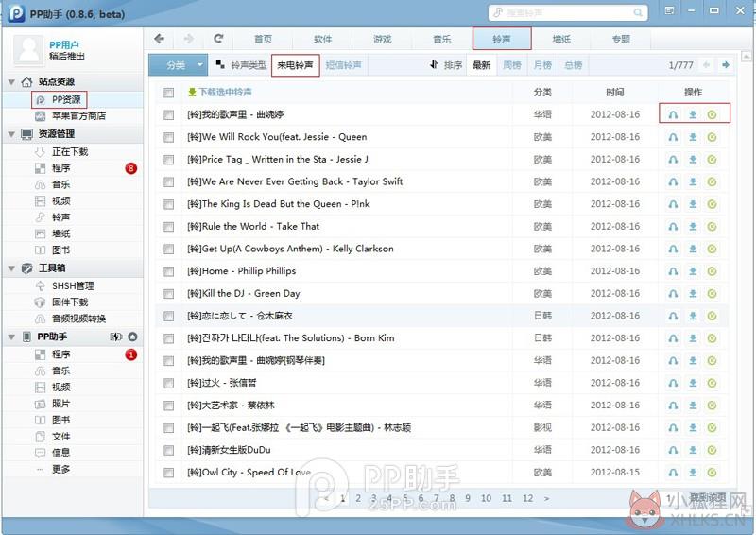Screen dimensions: 756x535
Task: Click the 短信铃声 filter button
Action: pyautogui.click(x=343, y=65)
